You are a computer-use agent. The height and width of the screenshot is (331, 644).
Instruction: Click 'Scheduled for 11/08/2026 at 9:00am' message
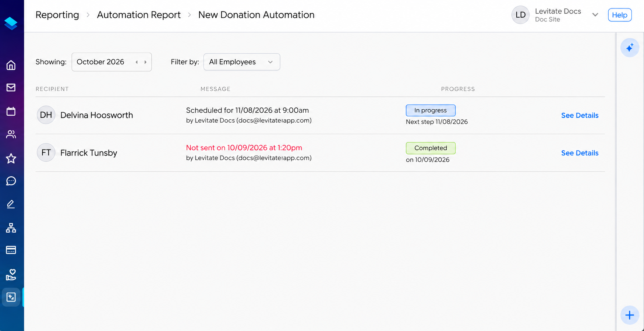[x=247, y=110]
